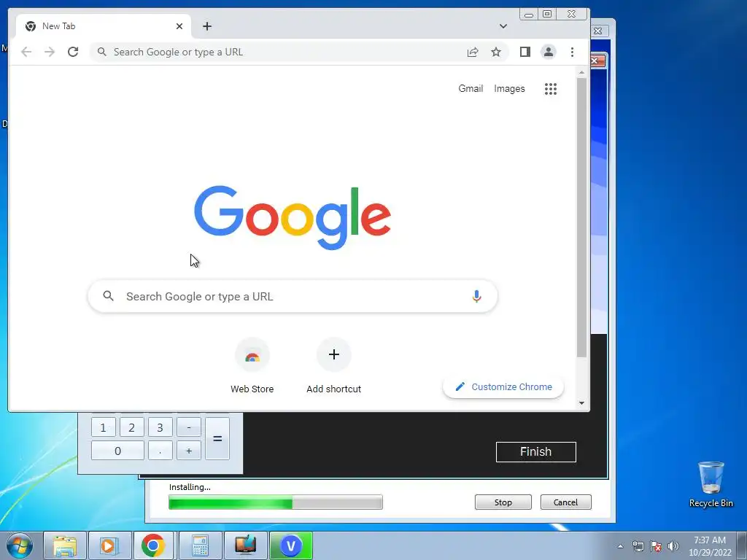The image size is (747, 560).
Task: Click the taskbar clock and date
Action: (710, 546)
